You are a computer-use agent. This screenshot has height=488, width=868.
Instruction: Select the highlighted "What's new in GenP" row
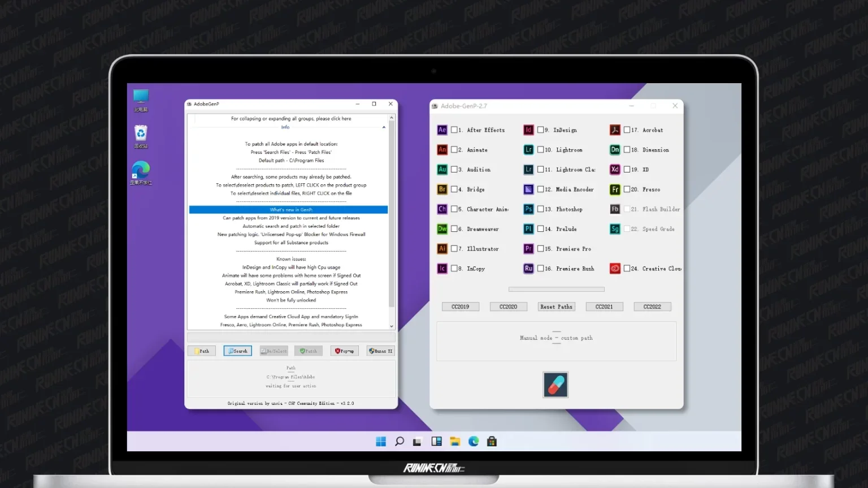(288, 210)
